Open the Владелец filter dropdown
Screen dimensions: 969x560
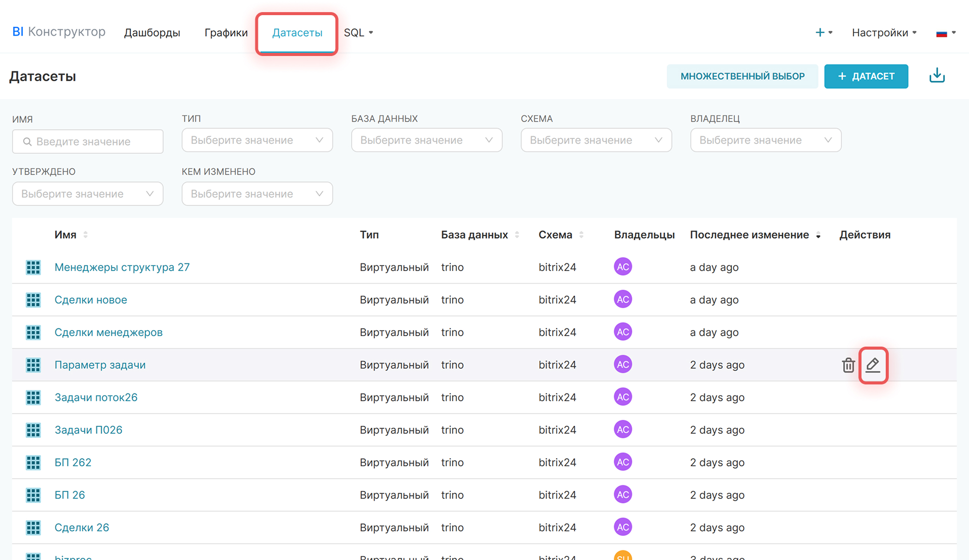point(765,140)
